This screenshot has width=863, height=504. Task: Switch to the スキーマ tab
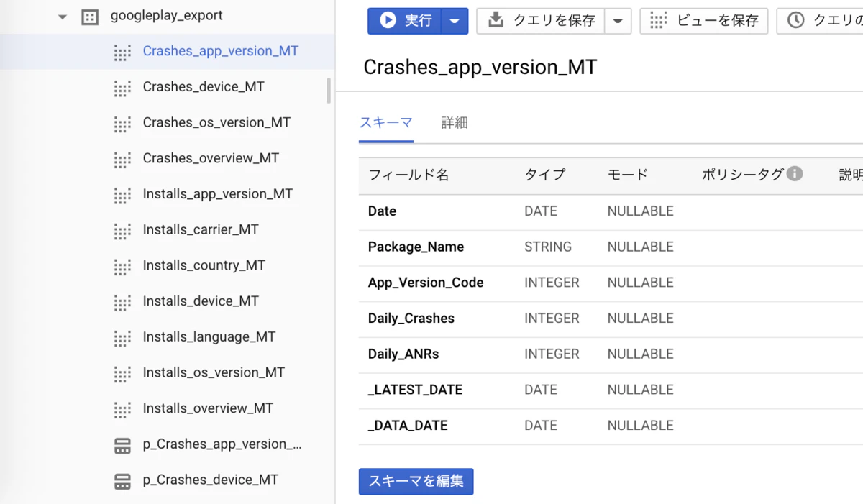pyautogui.click(x=386, y=122)
